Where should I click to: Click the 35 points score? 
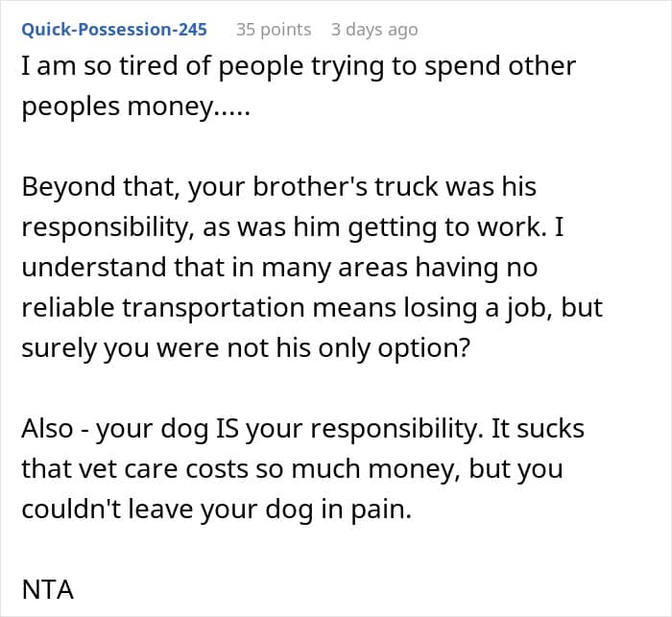[274, 29]
